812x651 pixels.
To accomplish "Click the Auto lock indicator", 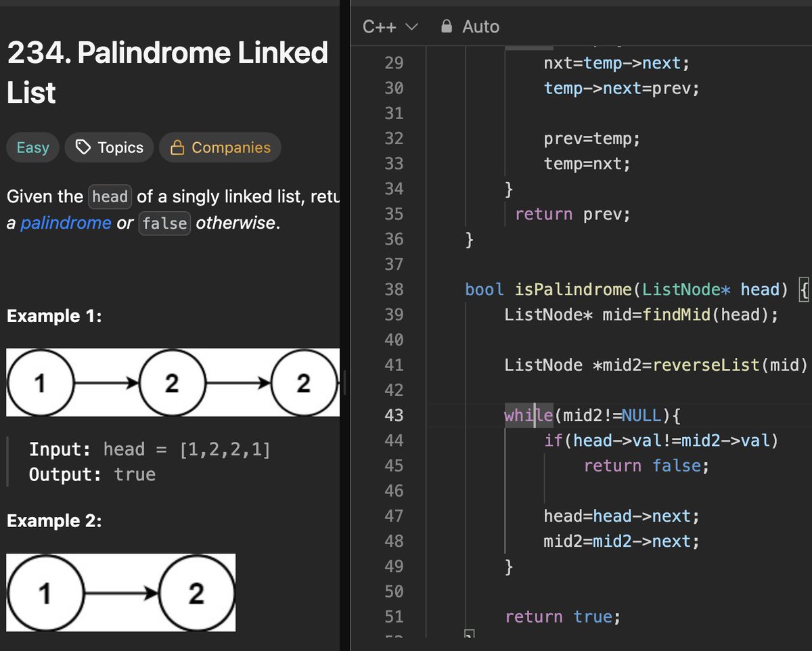I will 470,26.
